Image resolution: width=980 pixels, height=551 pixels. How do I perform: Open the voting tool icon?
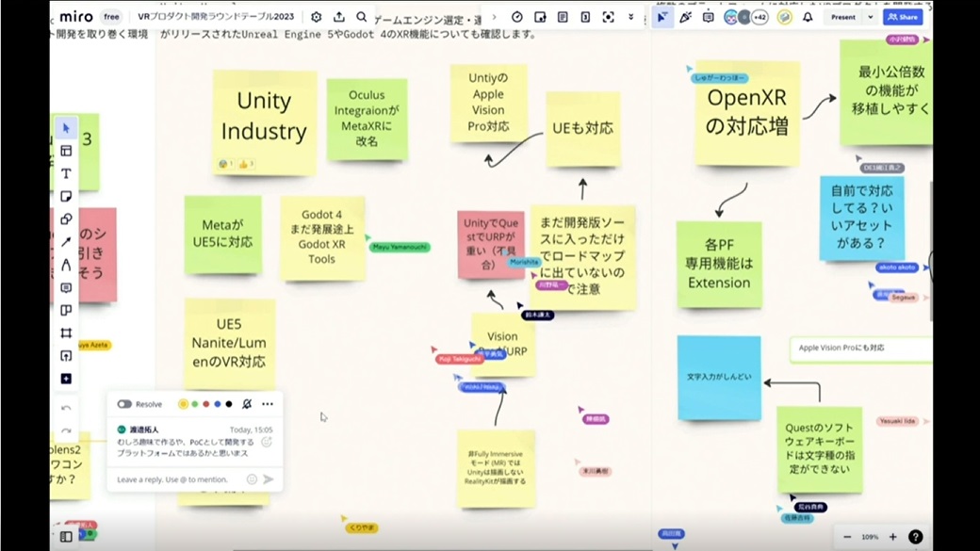tap(585, 17)
